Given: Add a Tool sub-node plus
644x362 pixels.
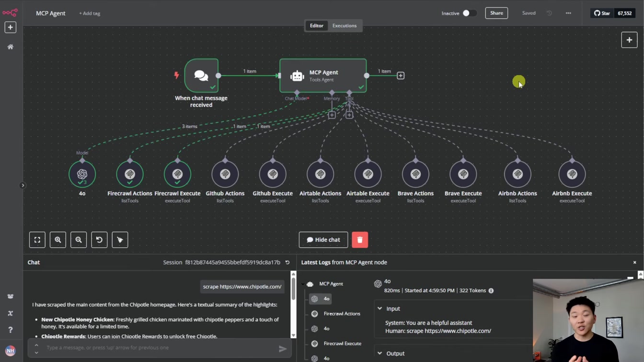Looking at the screenshot, I should click(349, 115).
